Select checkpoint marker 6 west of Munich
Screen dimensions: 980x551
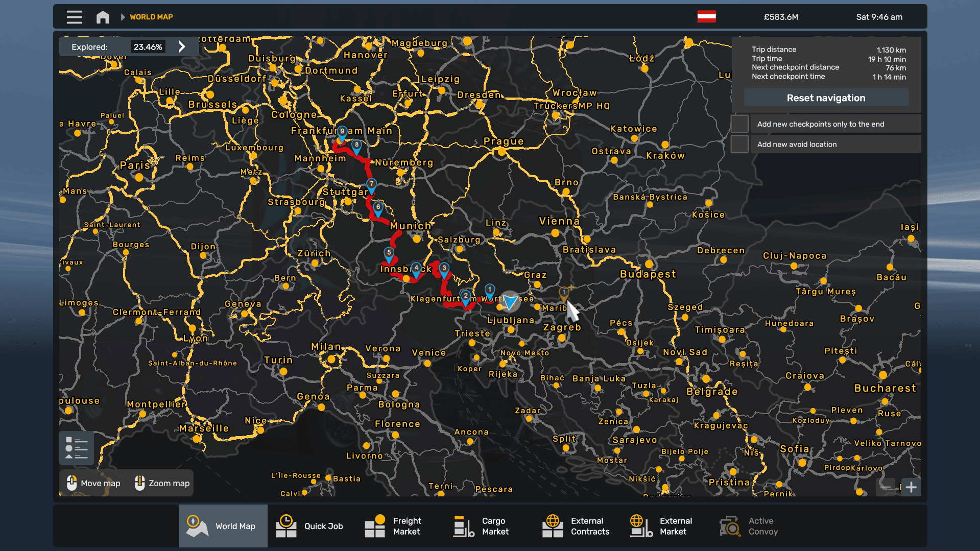click(x=378, y=208)
